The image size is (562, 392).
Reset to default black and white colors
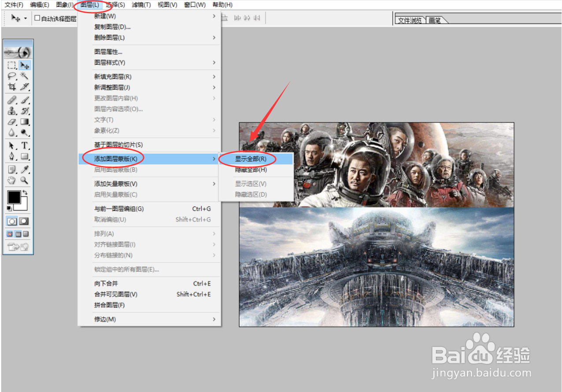click(10, 208)
